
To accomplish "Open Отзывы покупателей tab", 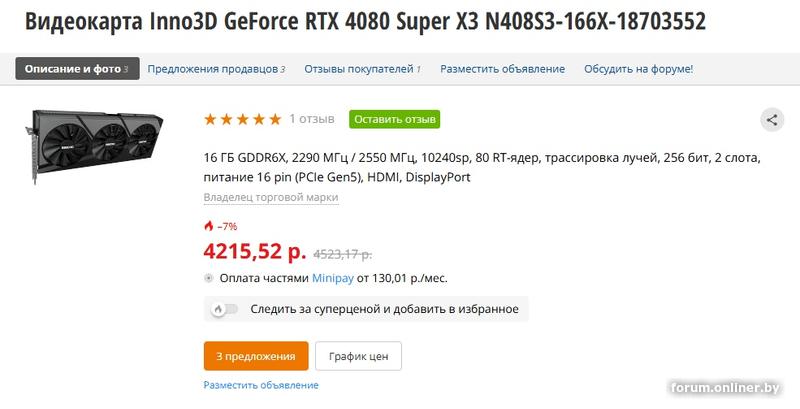I will (x=362, y=69).
